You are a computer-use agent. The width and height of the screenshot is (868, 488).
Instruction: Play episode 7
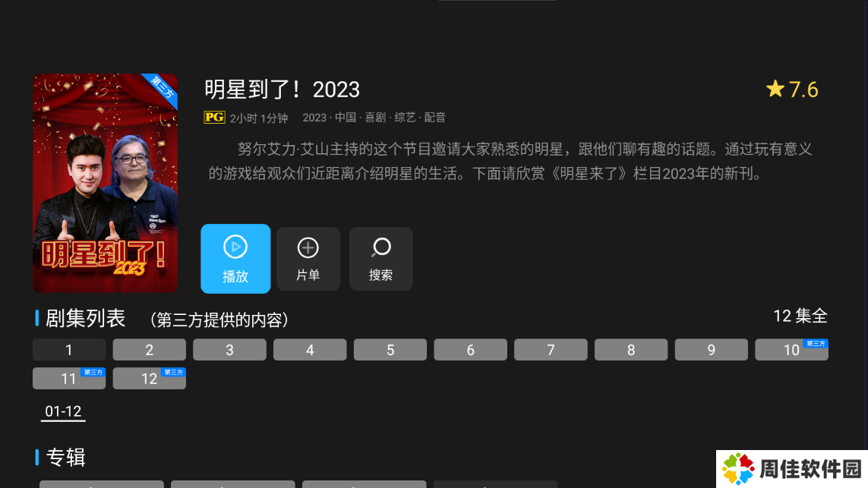click(551, 350)
